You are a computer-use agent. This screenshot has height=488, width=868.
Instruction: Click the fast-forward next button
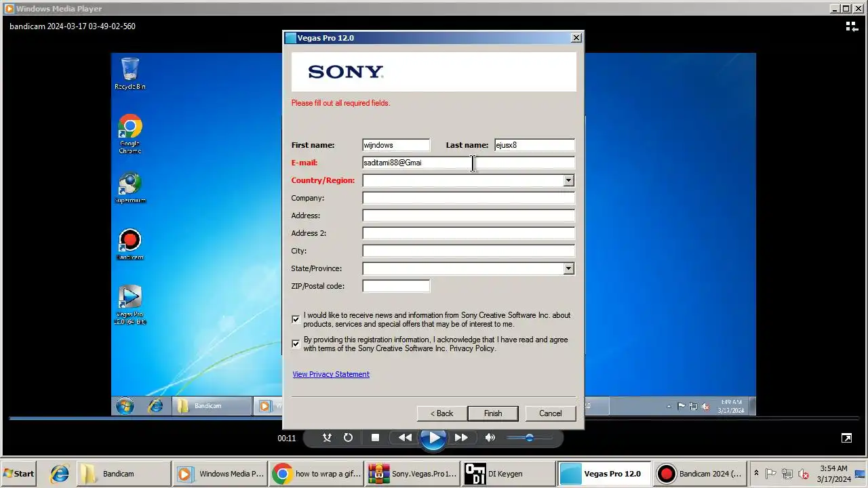(461, 438)
